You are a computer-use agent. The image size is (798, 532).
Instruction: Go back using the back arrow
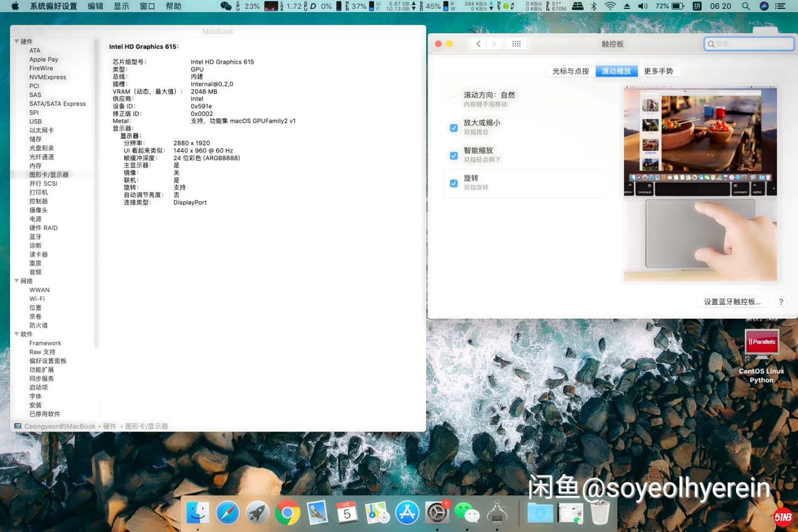[478, 44]
